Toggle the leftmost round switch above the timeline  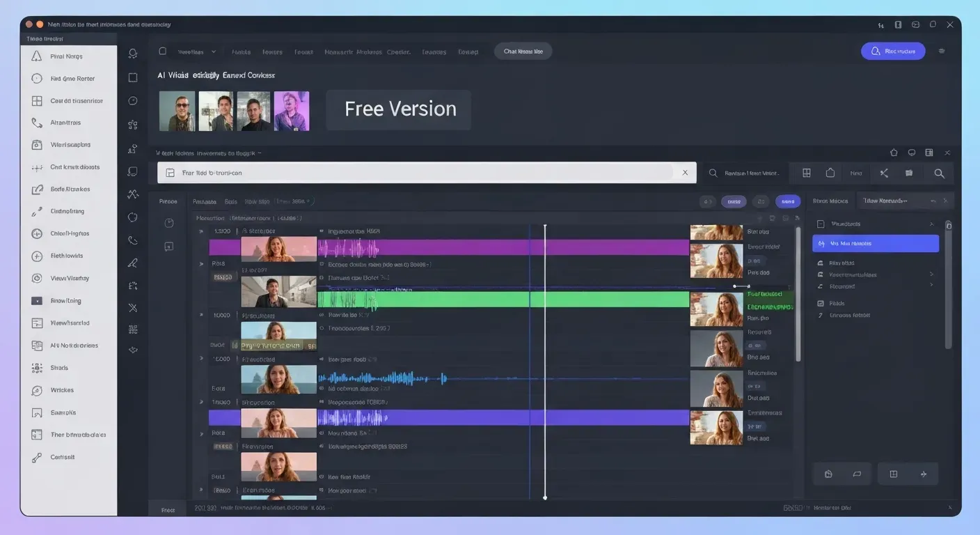point(708,201)
